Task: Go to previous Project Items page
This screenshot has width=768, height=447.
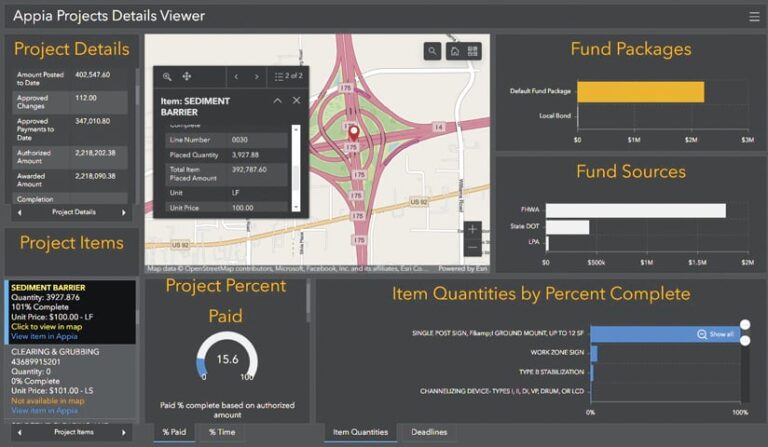Action: [x=20, y=432]
